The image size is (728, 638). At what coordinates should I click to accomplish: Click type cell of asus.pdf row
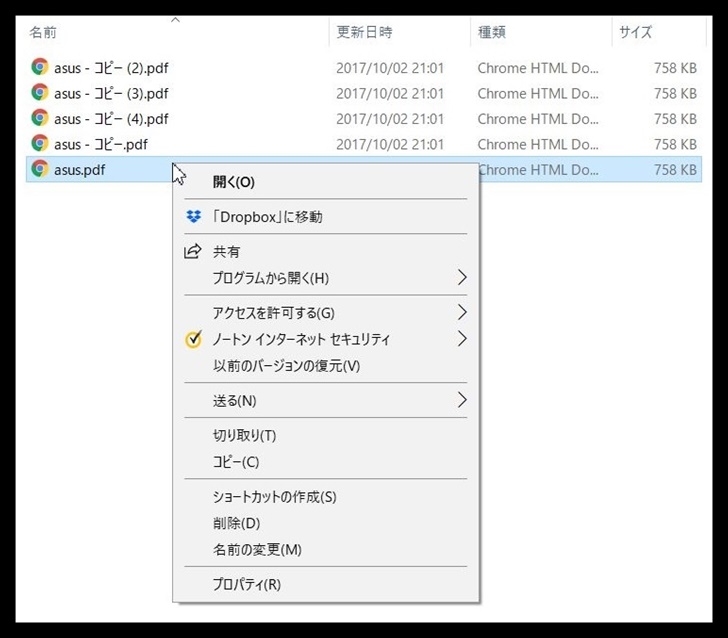tap(539, 170)
